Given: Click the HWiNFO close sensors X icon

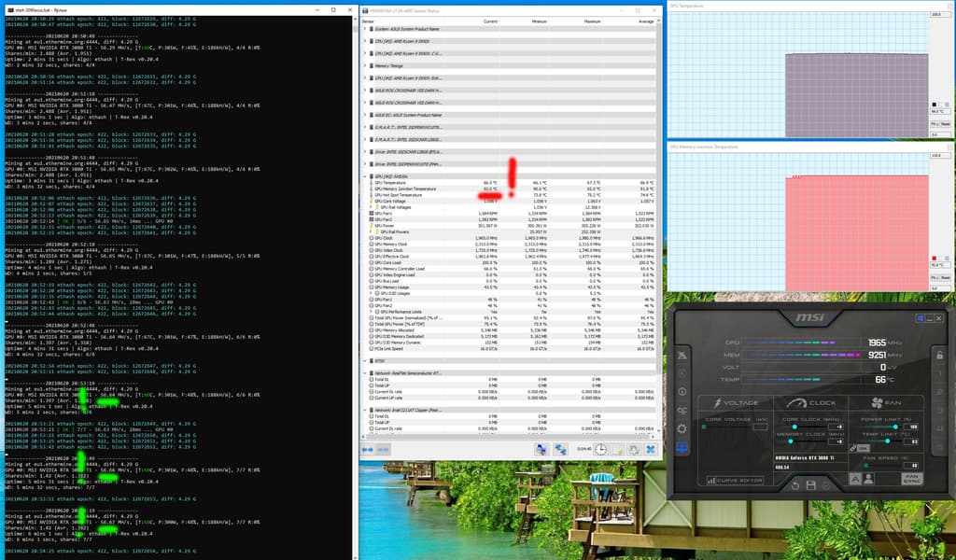Looking at the screenshot, I should [649, 449].
